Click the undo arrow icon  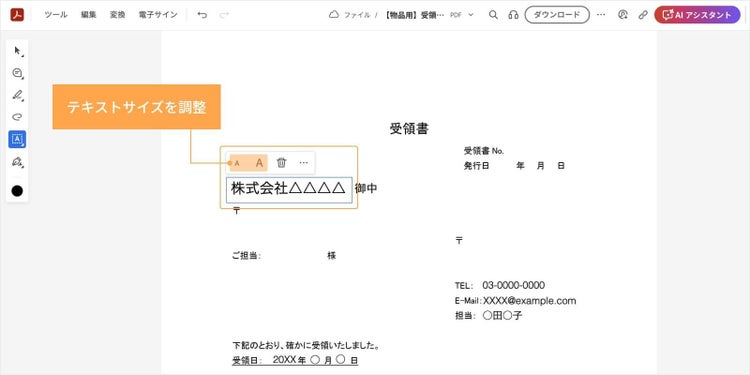[202, 15]
